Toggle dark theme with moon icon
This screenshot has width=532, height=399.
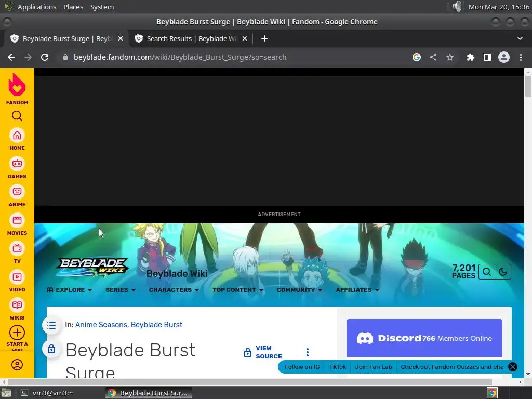coord(503,272)
